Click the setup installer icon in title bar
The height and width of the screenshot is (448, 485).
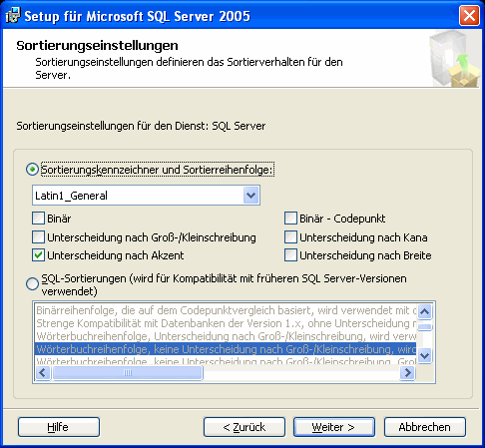click(13, 16)
